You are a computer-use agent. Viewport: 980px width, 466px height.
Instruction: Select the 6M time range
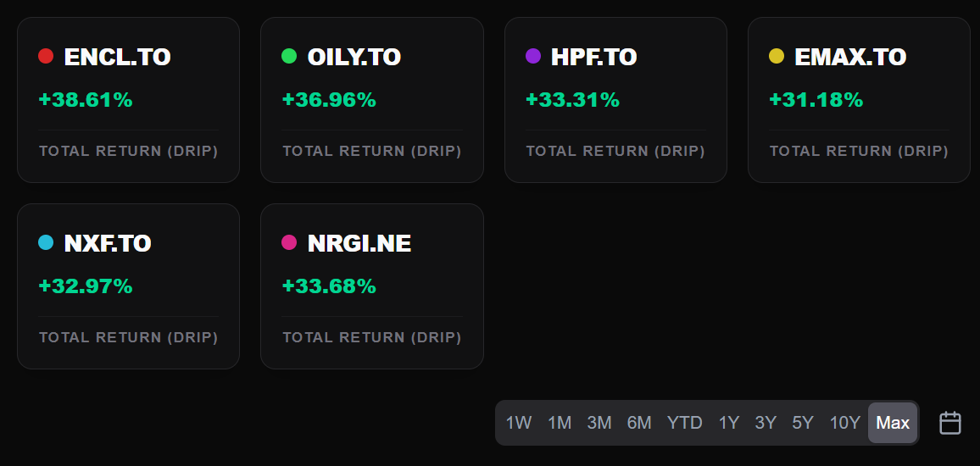pos(639,423)
